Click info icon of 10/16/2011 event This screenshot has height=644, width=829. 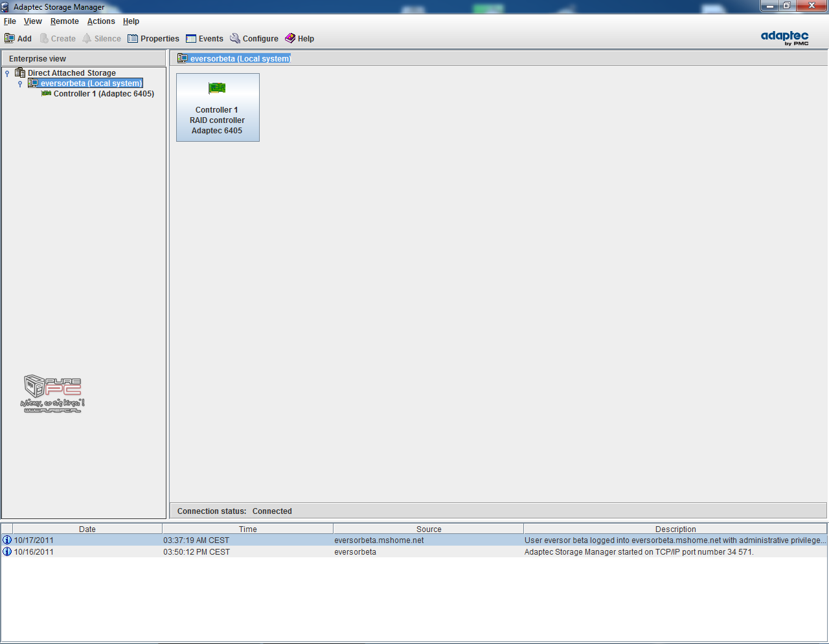7,552
